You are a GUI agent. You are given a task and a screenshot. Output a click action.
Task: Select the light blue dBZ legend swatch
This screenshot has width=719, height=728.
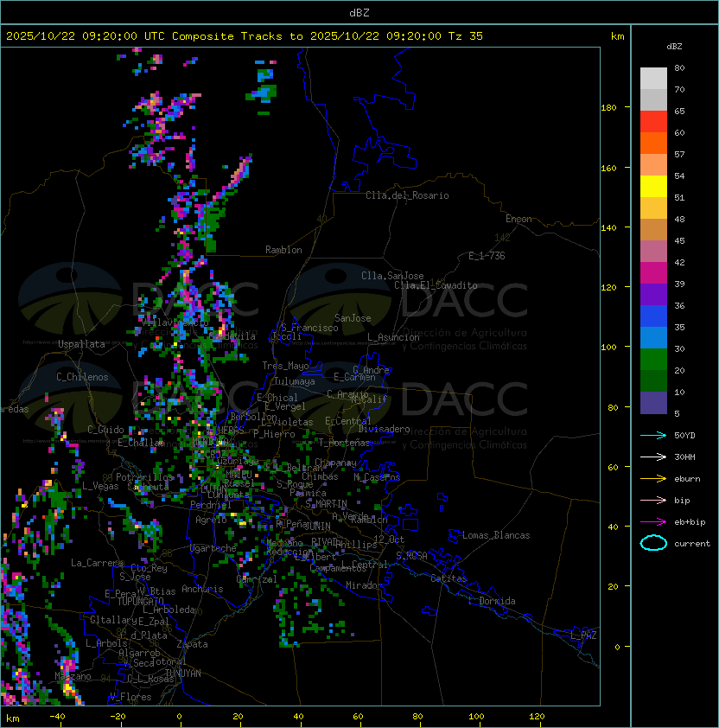[653, 337]
